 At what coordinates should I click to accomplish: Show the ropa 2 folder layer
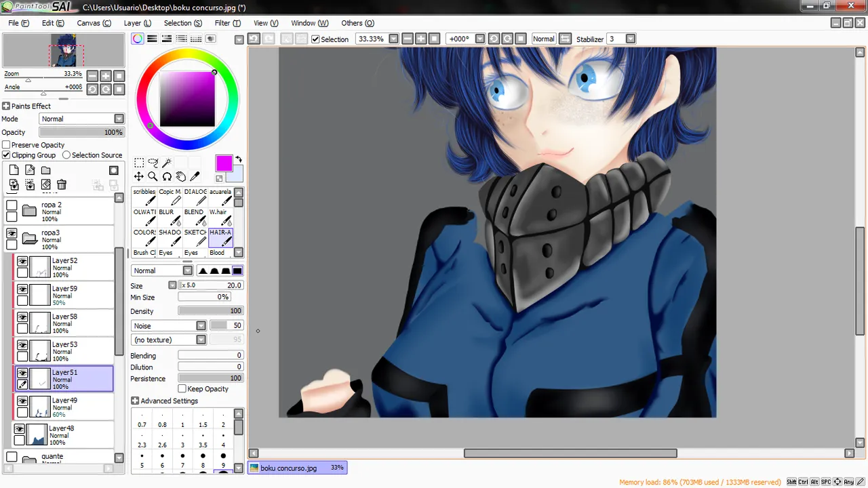[x=12, y=205]
